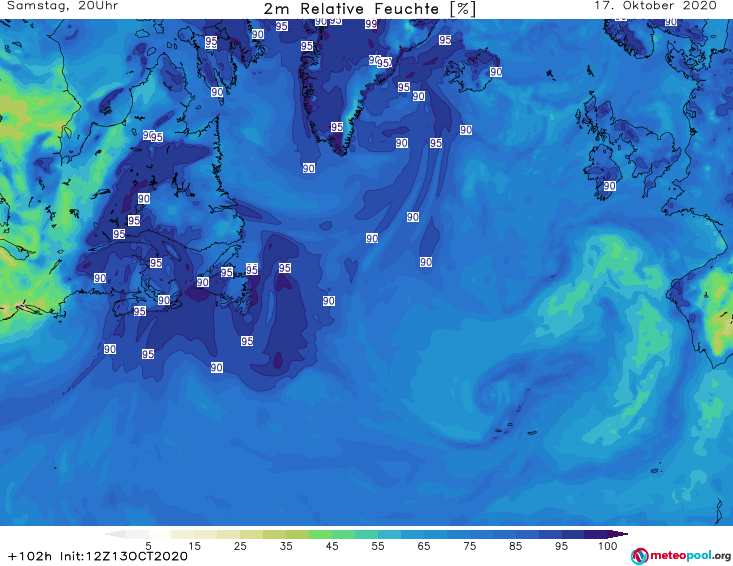Image resolution: width=733 pixels, height=566 pixels.
Task: Select the 'Samstag, 20Uhr' time label
Action: (x=62, y=6)
